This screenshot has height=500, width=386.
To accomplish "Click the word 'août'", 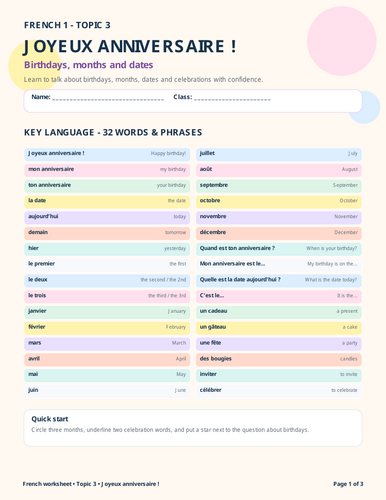I will point(206,169).
